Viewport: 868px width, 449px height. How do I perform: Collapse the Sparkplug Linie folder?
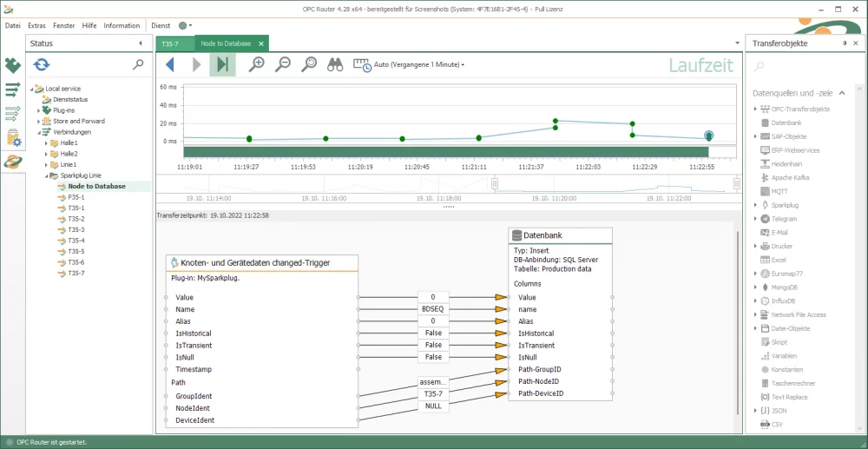pos(46,175)
